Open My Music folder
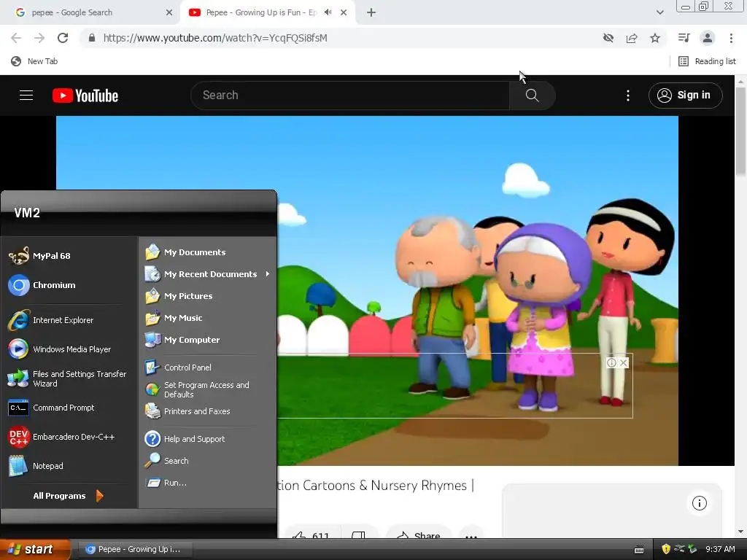The width and height of the screenshot is (747, 560). pos(174,318)
